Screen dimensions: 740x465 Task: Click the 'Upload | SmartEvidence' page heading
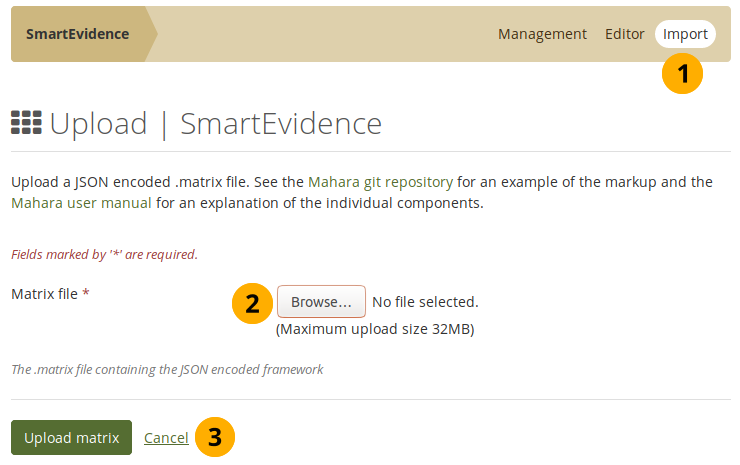215,124
